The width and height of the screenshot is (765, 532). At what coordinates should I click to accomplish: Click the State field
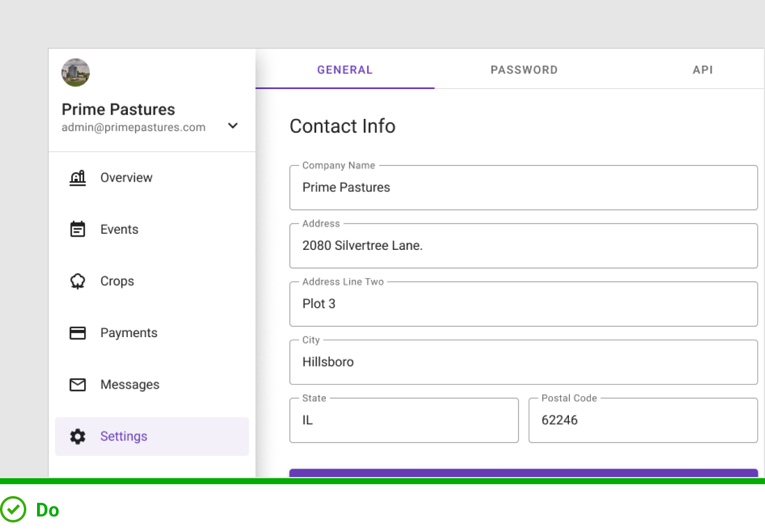pos(404,420)
